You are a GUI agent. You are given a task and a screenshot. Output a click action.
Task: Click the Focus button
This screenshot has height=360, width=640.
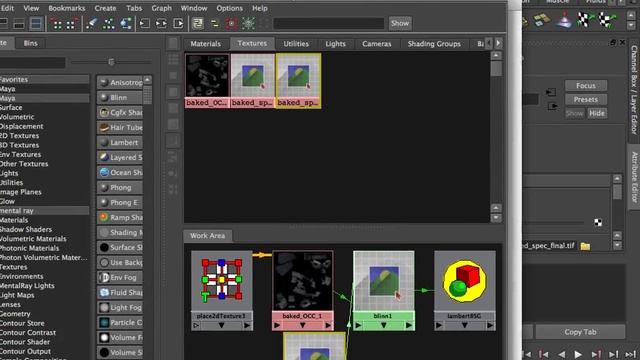[586, 85]
